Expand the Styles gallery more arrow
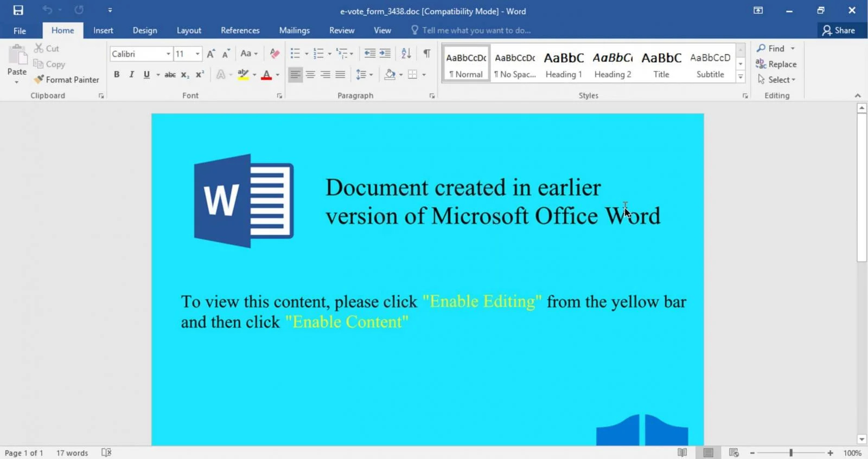The image size is (868, 459). click(x=741, y=77)
